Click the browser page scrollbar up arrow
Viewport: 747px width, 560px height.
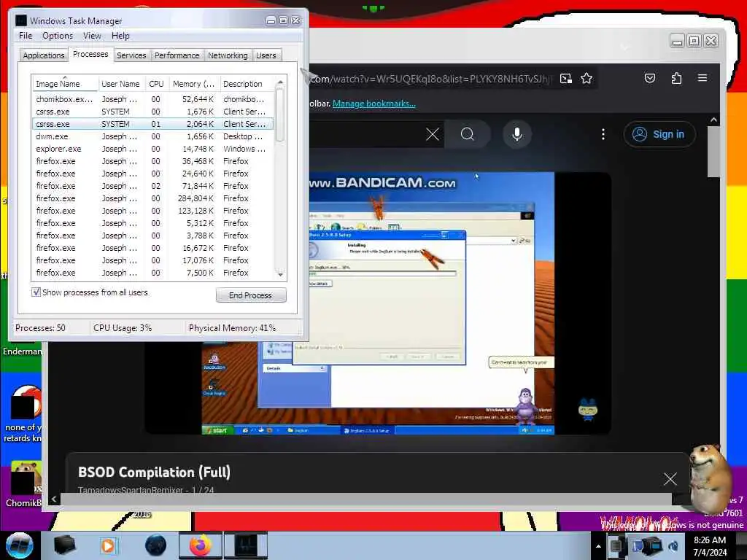[713, 120]
